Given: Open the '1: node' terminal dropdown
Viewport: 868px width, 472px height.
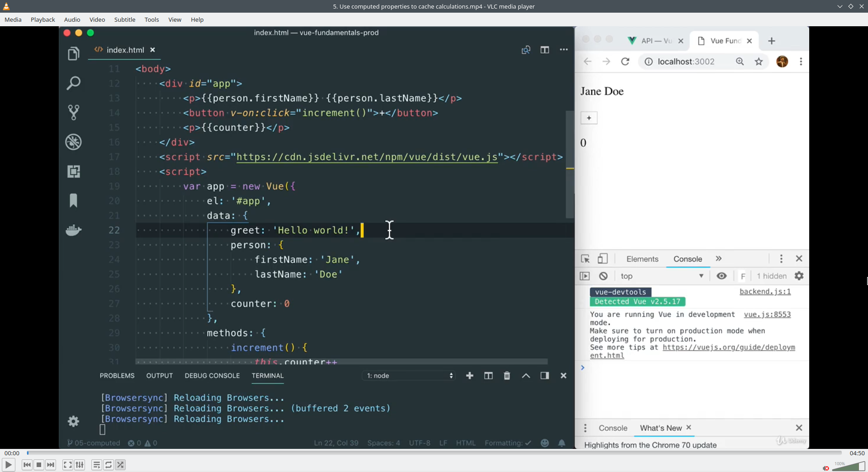Looking at the screenshot, I should (409, 376).
